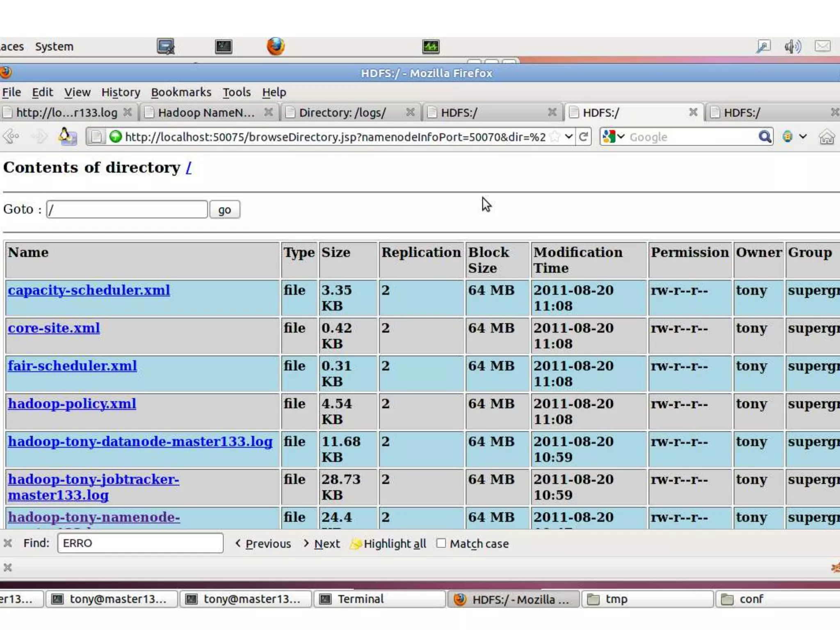The height and width of the screenshot is (630, 840).
Task: Open Firefox from the top panel launcher
Action: 276,46
